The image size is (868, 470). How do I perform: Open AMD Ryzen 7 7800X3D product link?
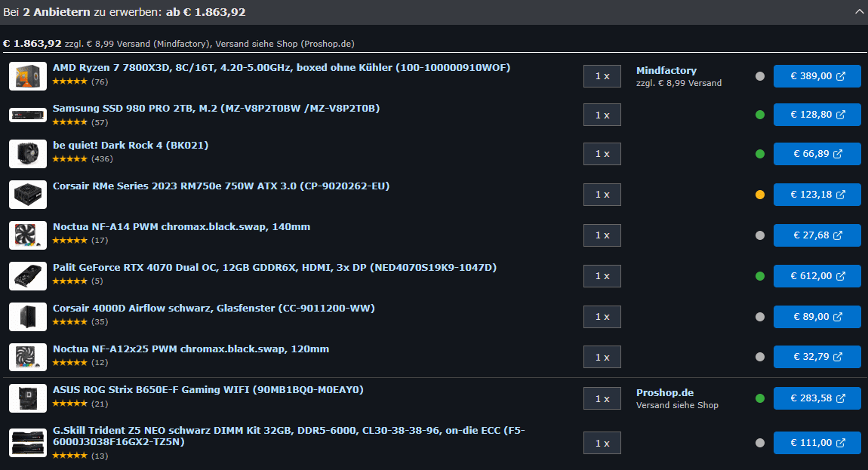pyautogui.click(x=282, y=68)
